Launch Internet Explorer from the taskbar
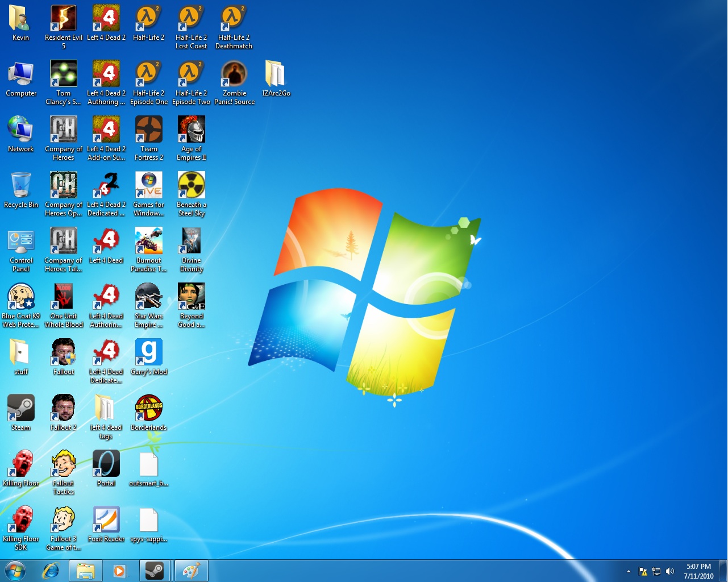Image resolution: width=728 pixels, height=582 pixels. pyautogui.click(x=51, y=571)
